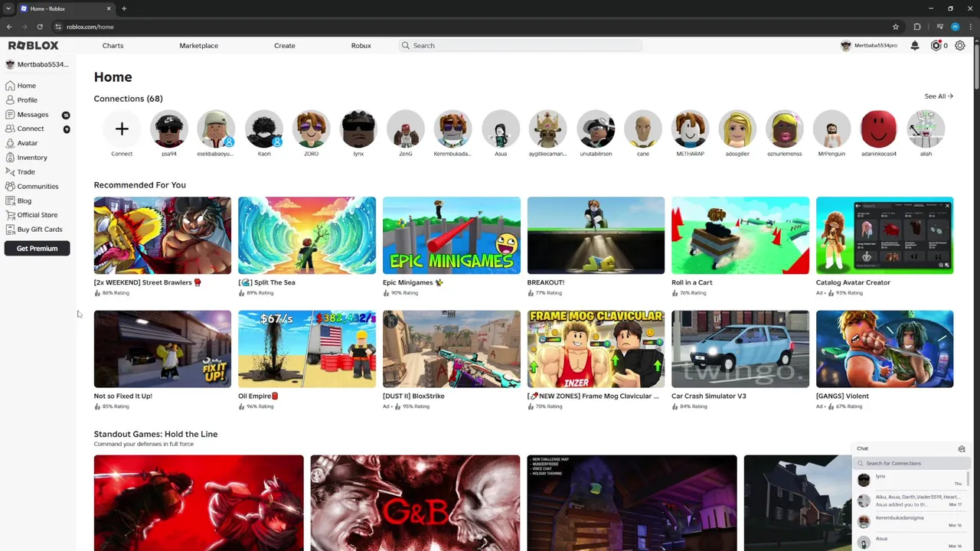Click the browser back arrow
This screenshot has height=551, width=980.
click(9, 27)
